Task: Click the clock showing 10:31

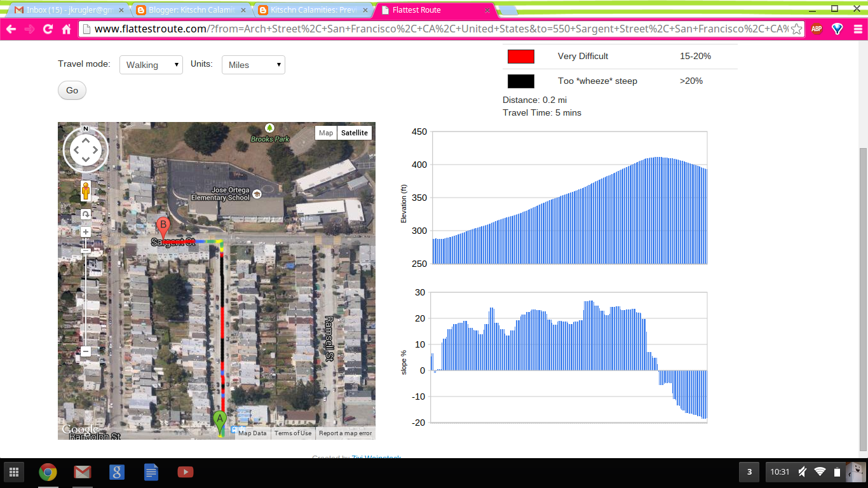Action: pos(780,472)
